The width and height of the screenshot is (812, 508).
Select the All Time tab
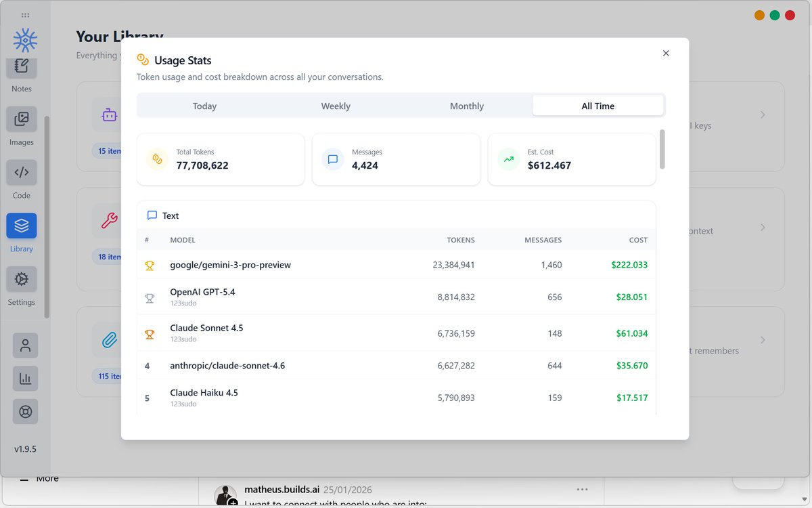coord(598,106)
